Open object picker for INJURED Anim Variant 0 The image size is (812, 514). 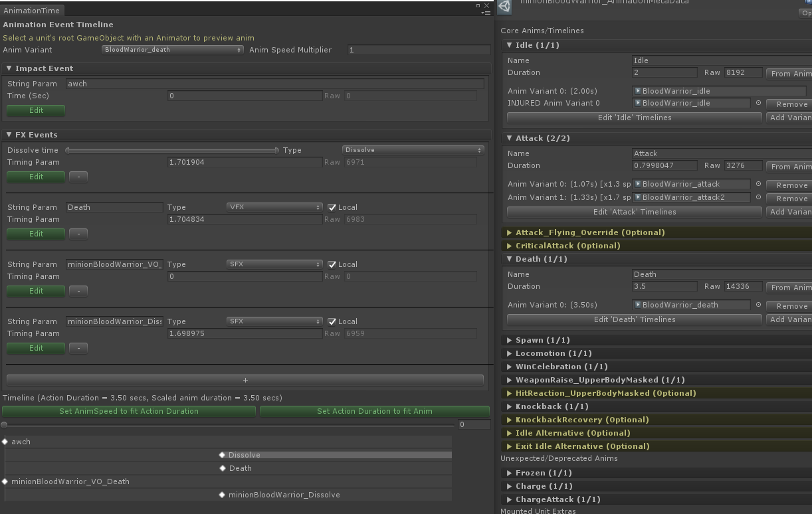pyautogui.click(x=758, y=103)
